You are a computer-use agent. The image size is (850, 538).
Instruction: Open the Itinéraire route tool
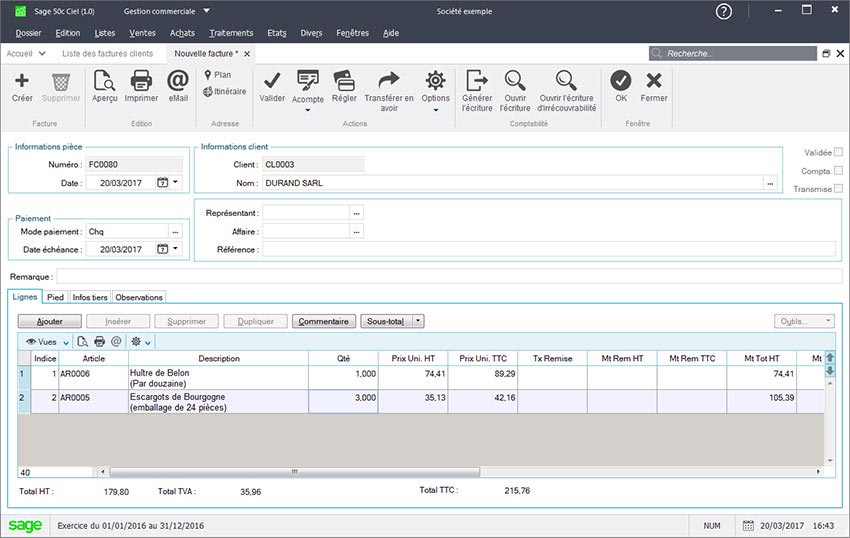tap(224, 92)
